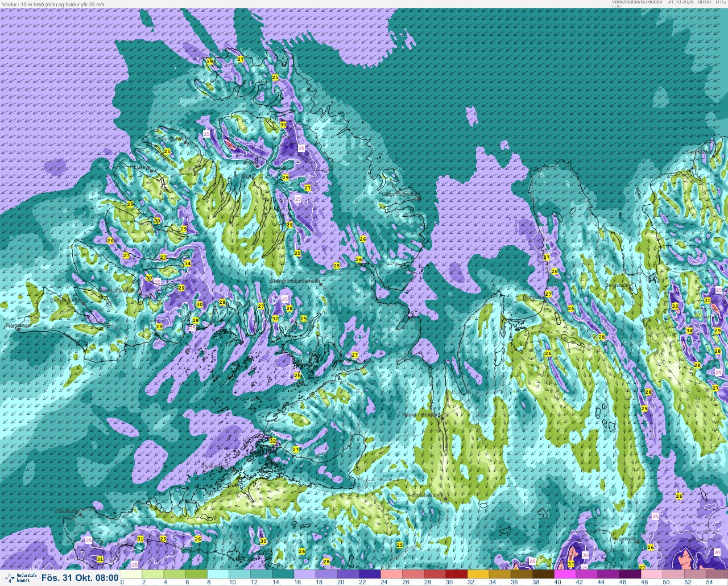Image resolution: width=728 pixels, height=586 pixels.
Task: Select the 16–18 m/s lavender legend swatch
Action: click(x=306, y=575)
